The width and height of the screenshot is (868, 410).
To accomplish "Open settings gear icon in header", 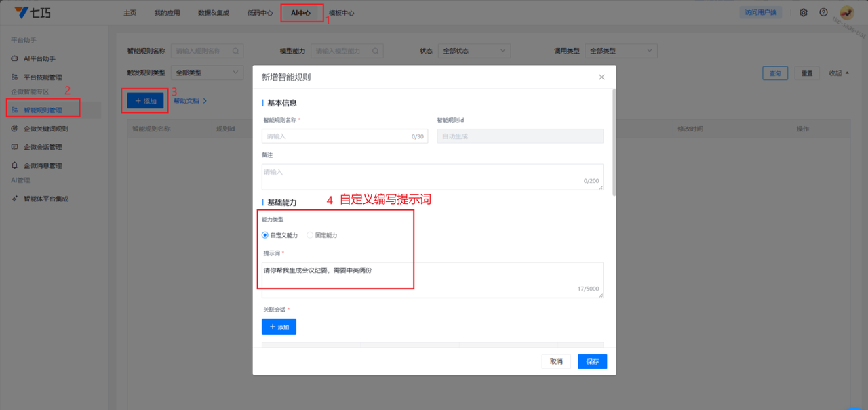I will (804, 12).
